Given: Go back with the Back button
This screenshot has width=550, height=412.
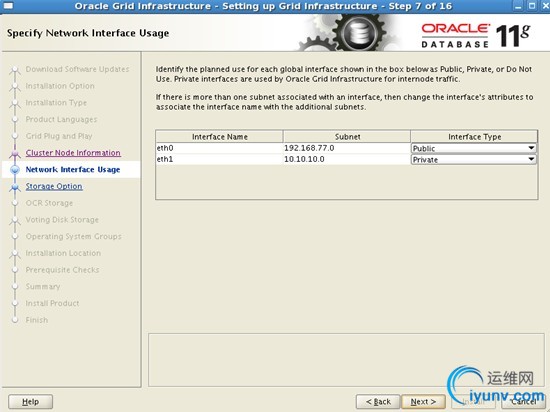Looking at the screenshot, I should (x=378, y=401).
